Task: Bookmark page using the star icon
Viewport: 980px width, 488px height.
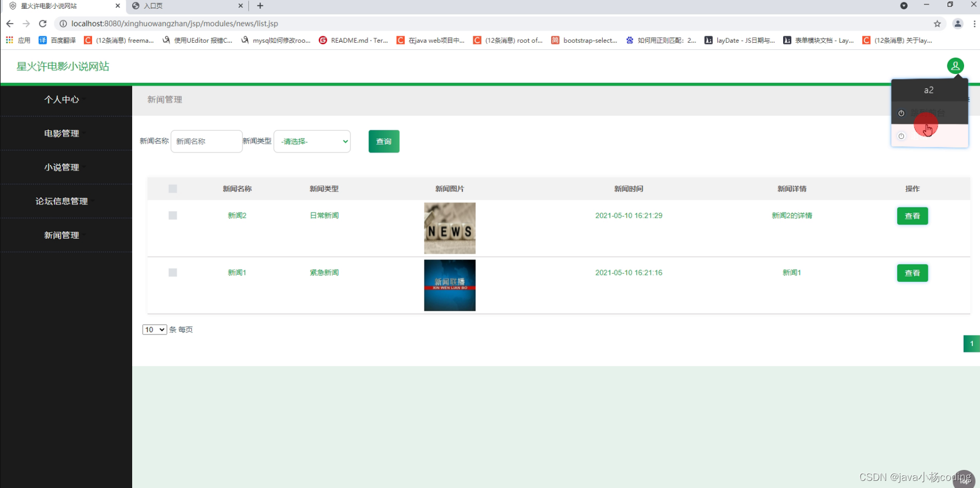Action: point(937,24)
